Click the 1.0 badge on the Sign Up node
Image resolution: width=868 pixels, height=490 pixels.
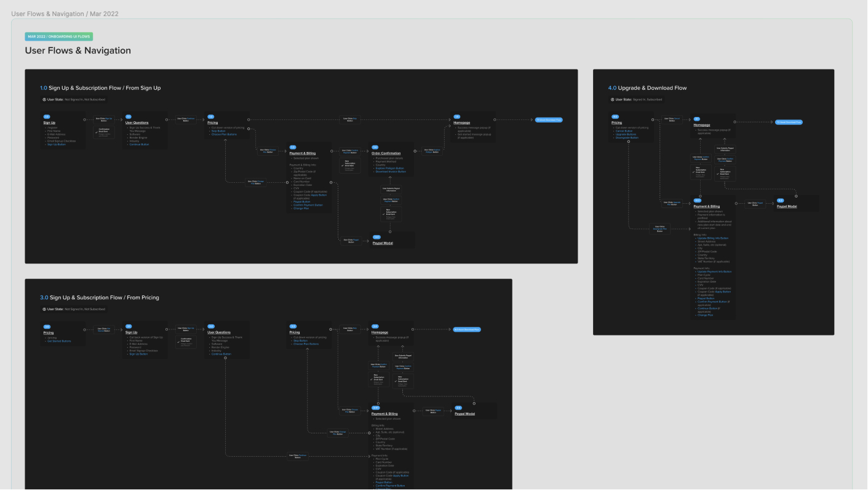point(46,117)
